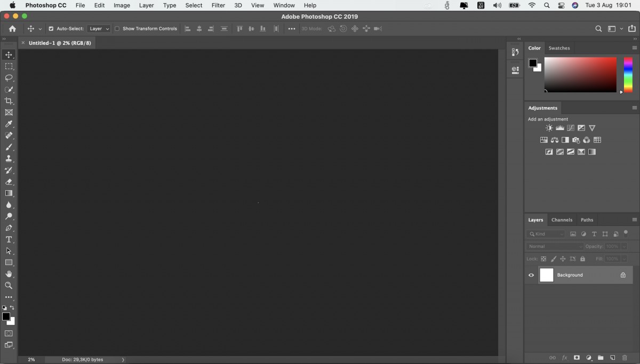This screenshot has height=364, width=640.
Task: Create a new layer from Layers panel
Action: tap(613, 358)
